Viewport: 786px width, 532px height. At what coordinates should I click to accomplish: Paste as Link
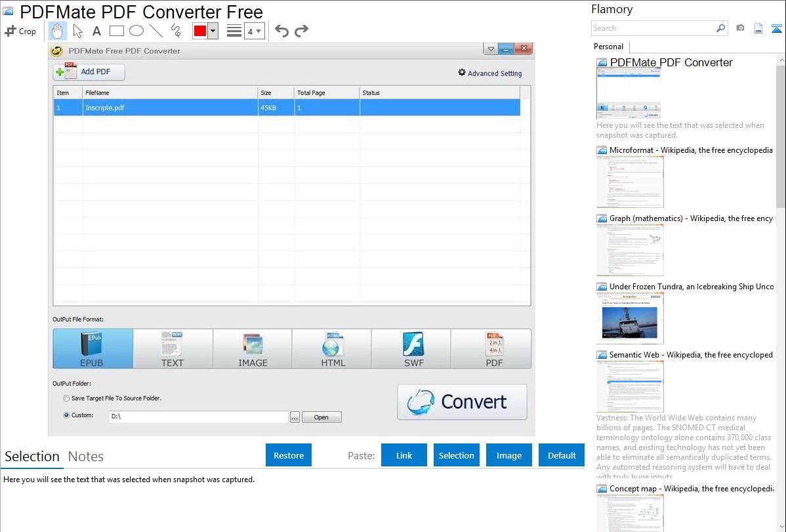coord(404,455)
